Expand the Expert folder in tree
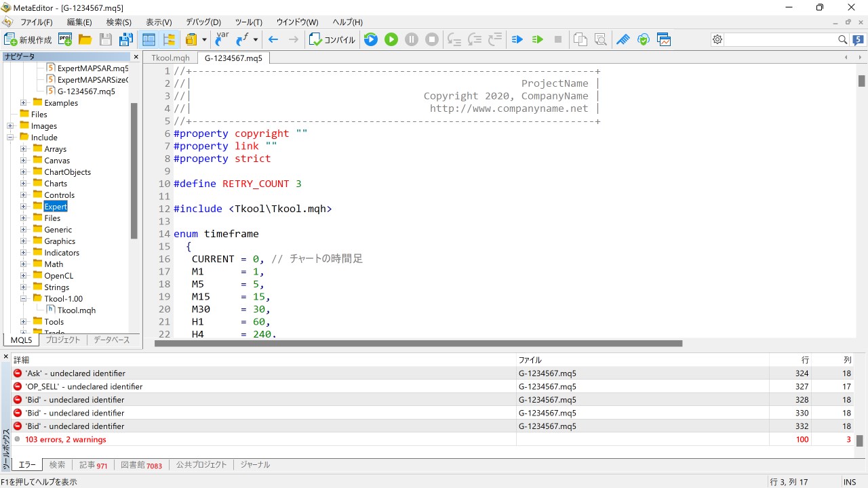This screenshot has width=868, height=488. 23,207
